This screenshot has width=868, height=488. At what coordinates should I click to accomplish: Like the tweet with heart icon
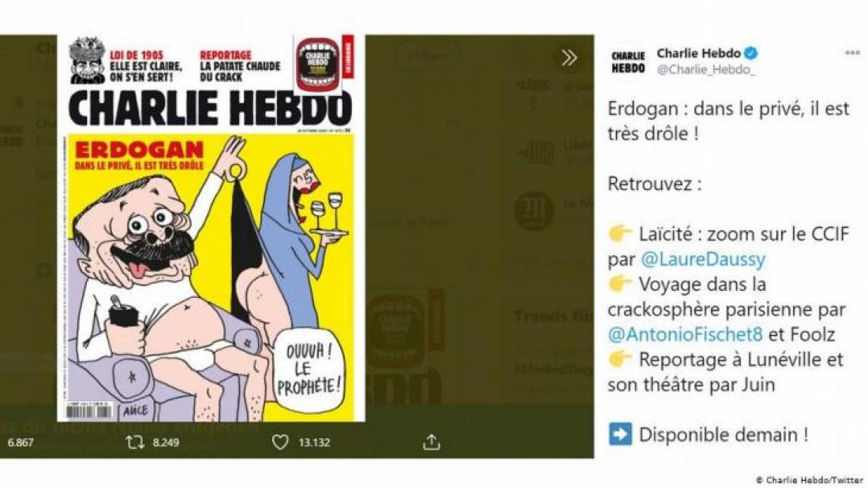280,442
